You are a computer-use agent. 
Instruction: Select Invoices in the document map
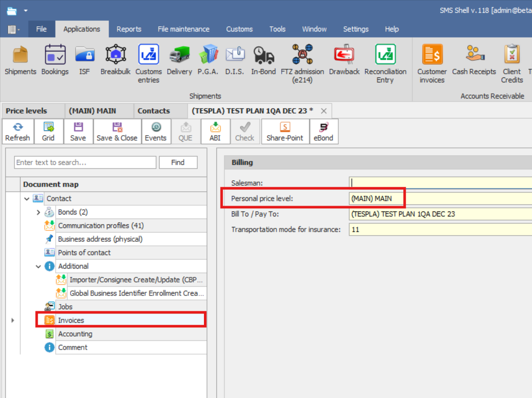pos(71,320)
